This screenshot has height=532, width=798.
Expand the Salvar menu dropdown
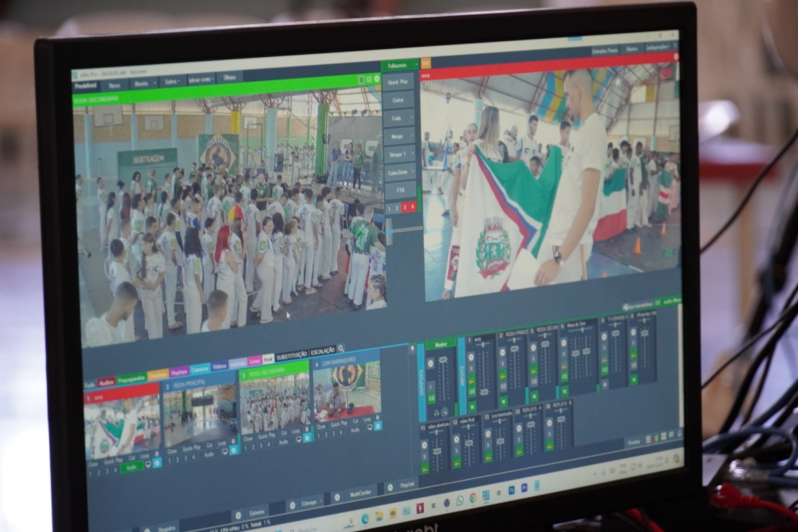click(178, 80)
